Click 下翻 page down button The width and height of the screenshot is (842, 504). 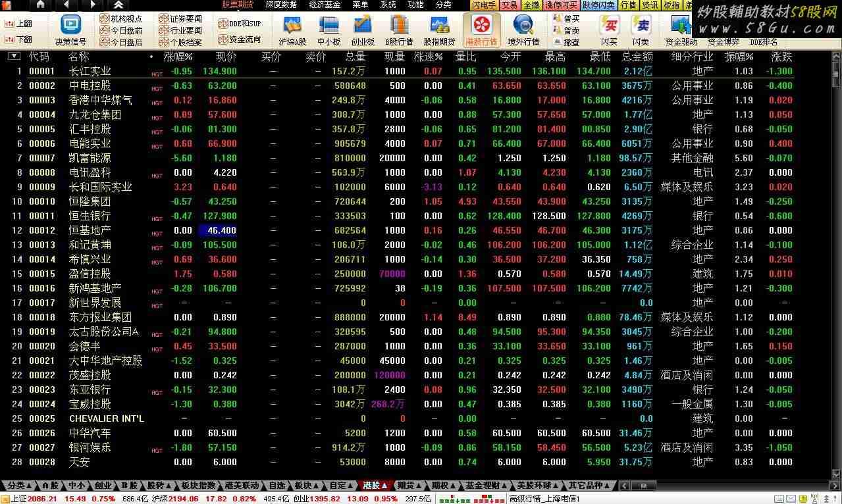[x=18, y=39]
